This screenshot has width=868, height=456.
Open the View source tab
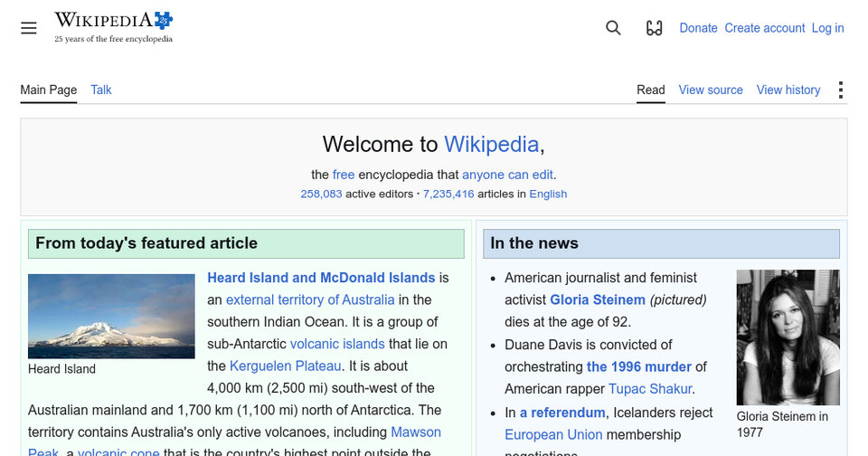711,90
